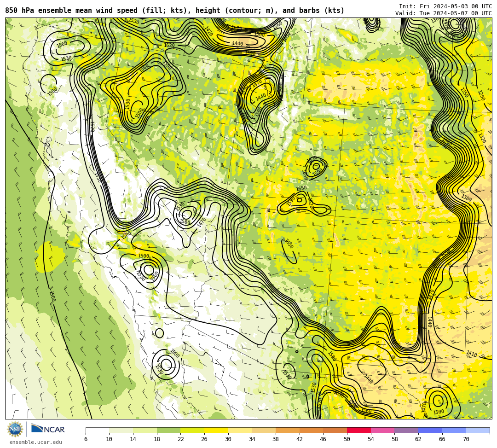Screen dimensions: 497x448
Task: Pick the light yellow 30–34 kts colorbar segment
Action: pos(240,430)
